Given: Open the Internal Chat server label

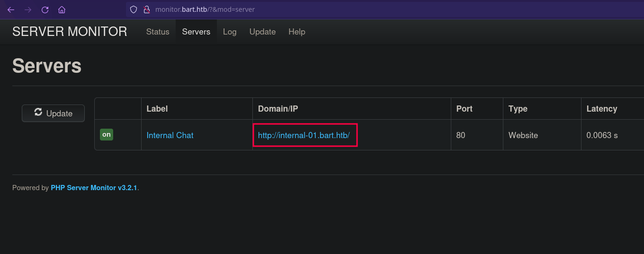Looking at the screenshot, I should (170, 135).
